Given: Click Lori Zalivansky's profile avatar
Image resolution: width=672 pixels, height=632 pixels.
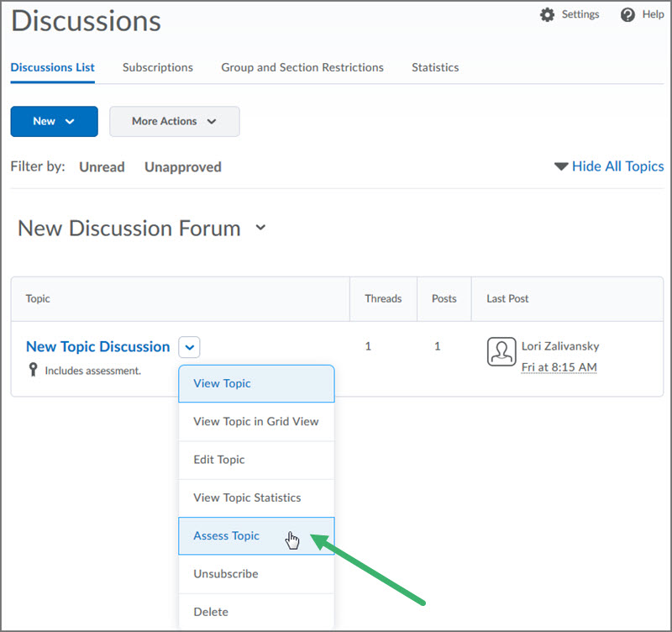Looking at the screenshot, I should pyautogui.click(x=501, y=351).
